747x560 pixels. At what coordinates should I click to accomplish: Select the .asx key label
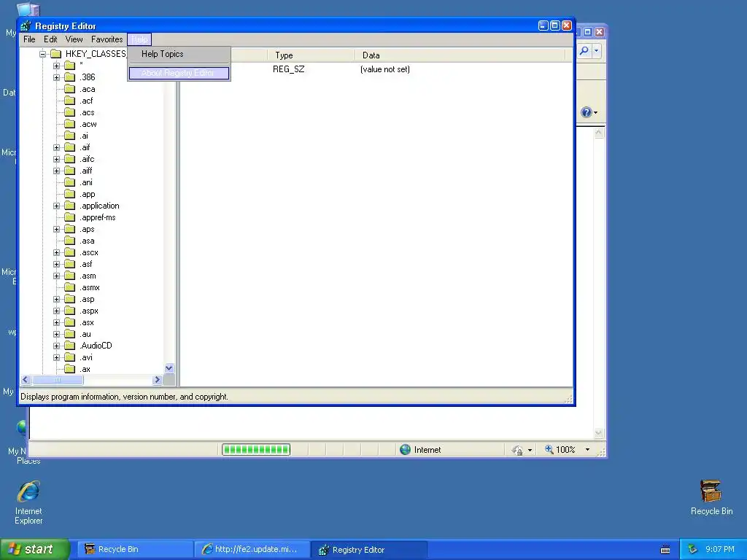click(87, 322)
